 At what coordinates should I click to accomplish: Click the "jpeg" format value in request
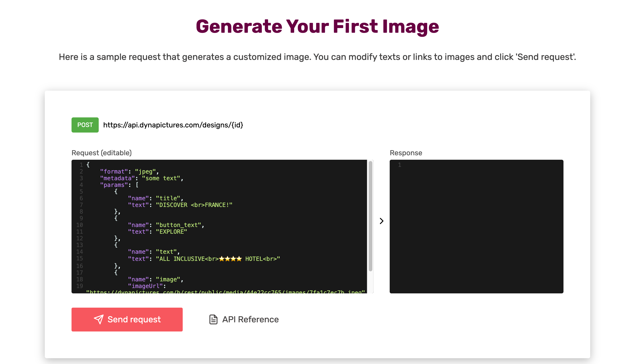145,172
